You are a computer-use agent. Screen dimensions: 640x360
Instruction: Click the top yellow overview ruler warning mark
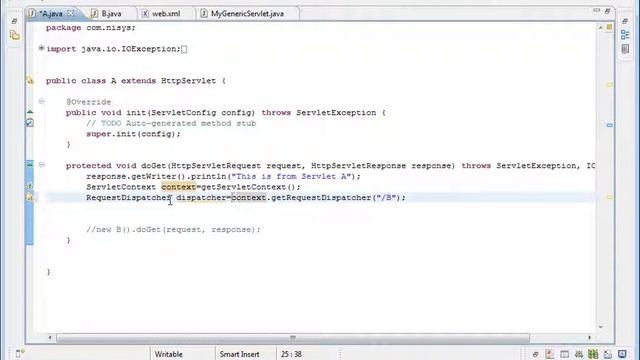pos(609,85)
